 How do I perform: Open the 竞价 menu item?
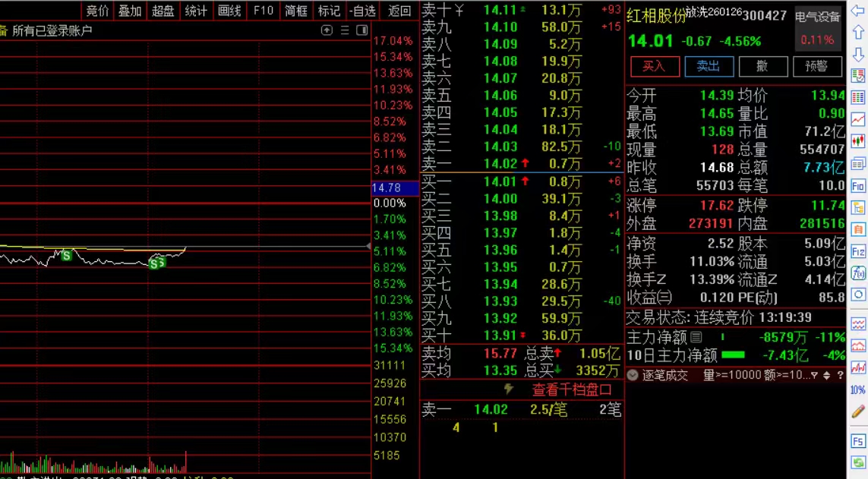pos(97,11)
